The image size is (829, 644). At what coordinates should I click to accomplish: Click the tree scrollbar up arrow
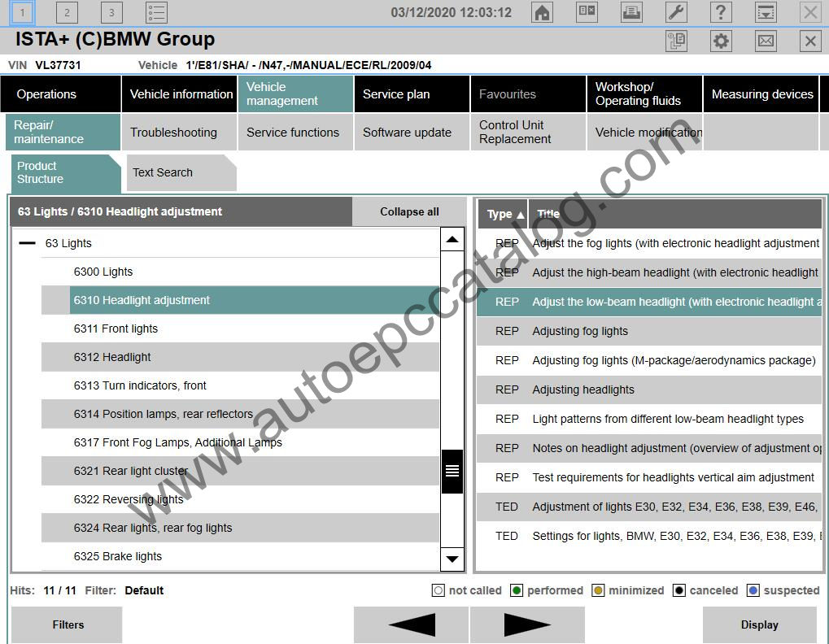(x=452, y=239)
